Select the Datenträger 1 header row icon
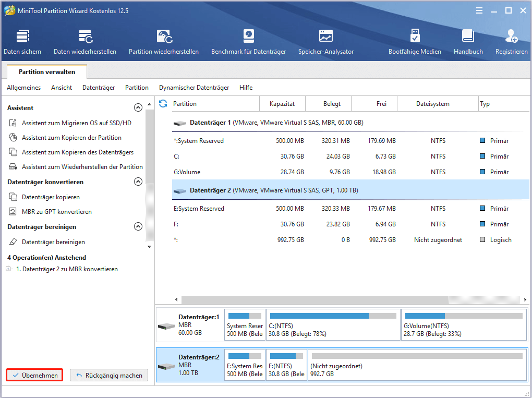This screenshot has height=398, width=532. click(x=179, y=123)
